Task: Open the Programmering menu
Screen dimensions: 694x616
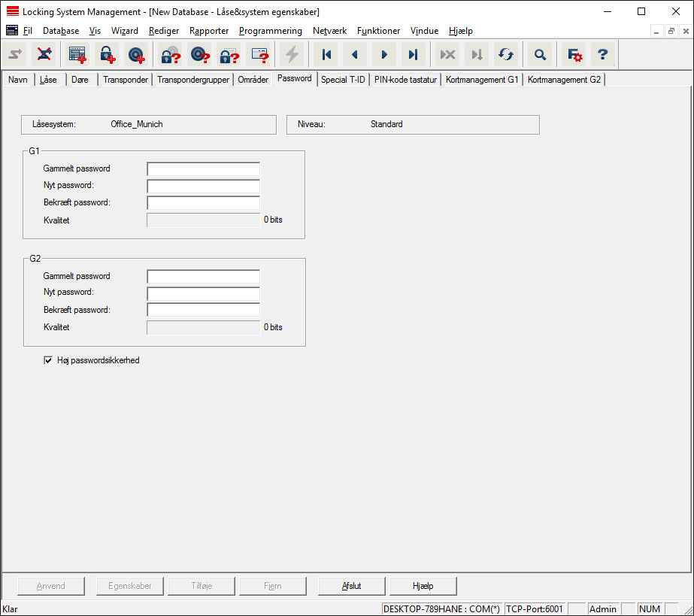Action: tap(270, 31)
